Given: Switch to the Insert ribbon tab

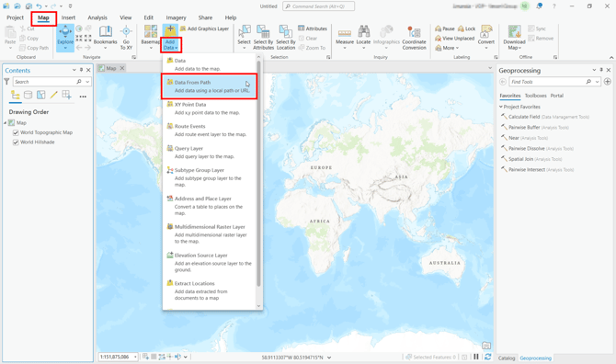Looking at the screenshot, I should click(68, 17).
